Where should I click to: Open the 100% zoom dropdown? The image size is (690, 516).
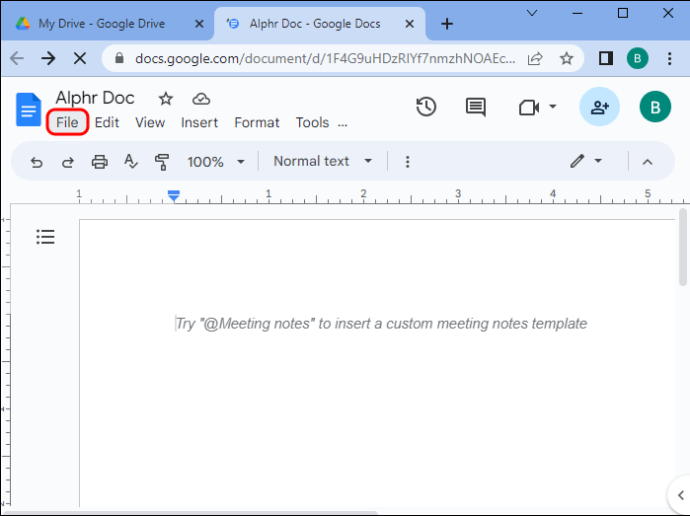click(x=215, y=162)
